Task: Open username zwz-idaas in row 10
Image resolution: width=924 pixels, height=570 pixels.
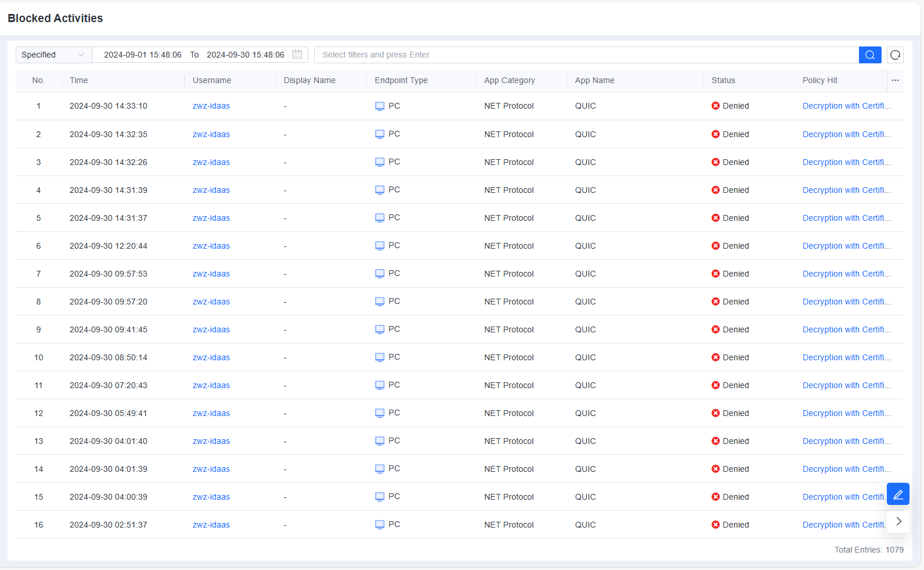Action: pyautogui.click(x=211, y=357)
